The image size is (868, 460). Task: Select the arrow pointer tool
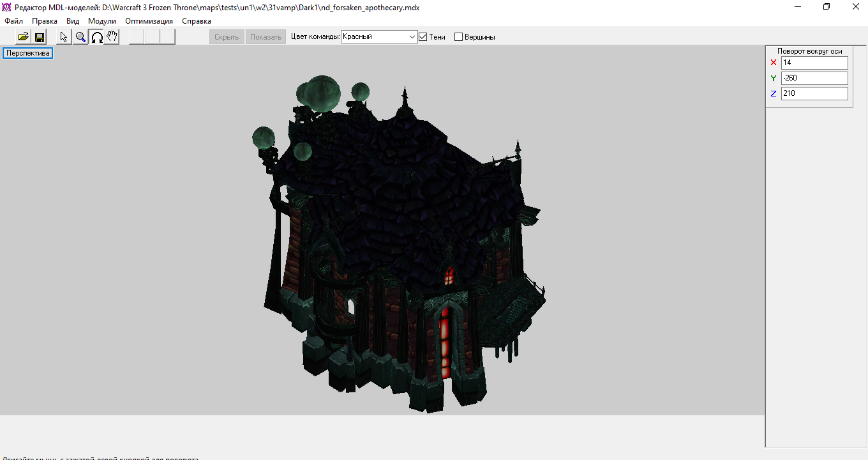tap(64, 37)
